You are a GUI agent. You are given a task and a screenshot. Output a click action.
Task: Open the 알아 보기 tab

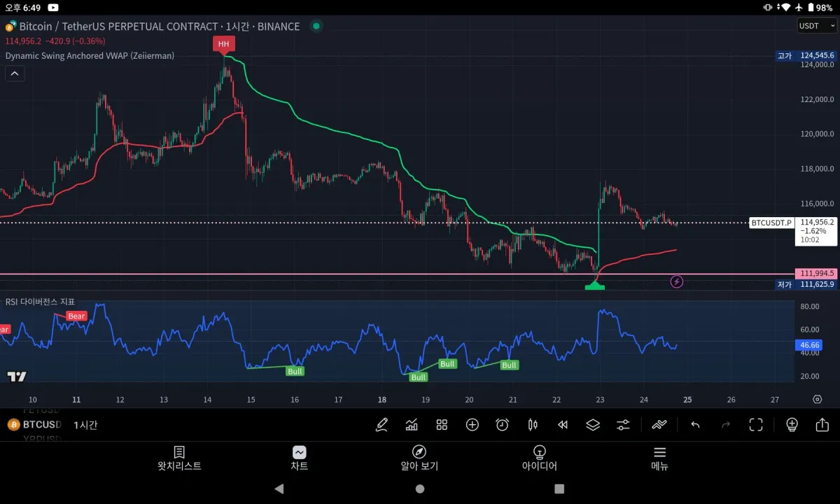pyautogui.click(x=419, y=458)
